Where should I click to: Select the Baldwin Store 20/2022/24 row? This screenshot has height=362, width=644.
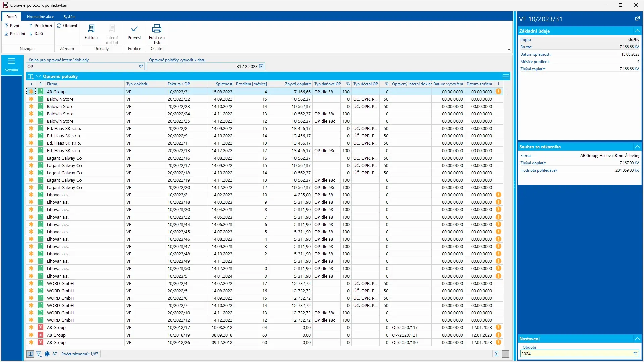pyautogui.click(x=265, y=114)
